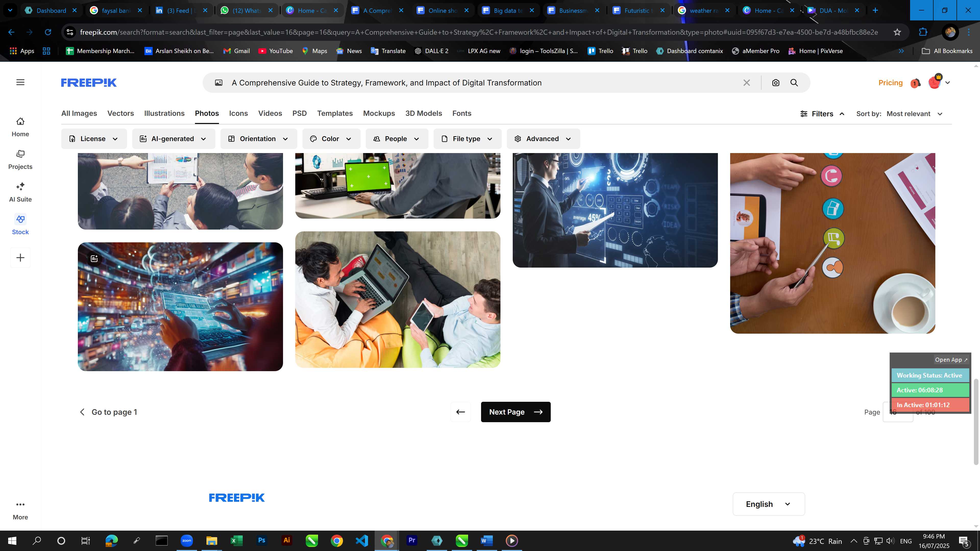Open notifications bell with badge
980x551 pixels.
915,83
